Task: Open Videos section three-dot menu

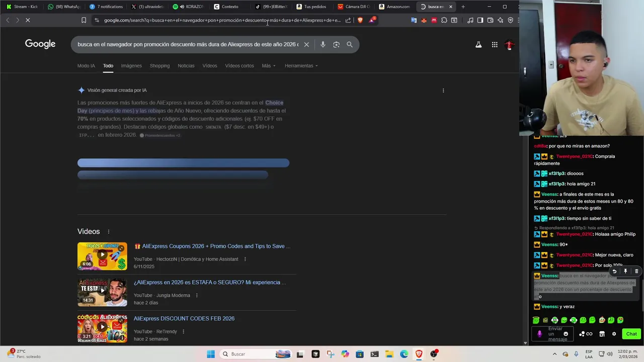Action: pyautogui.click(x=108, y=232)
